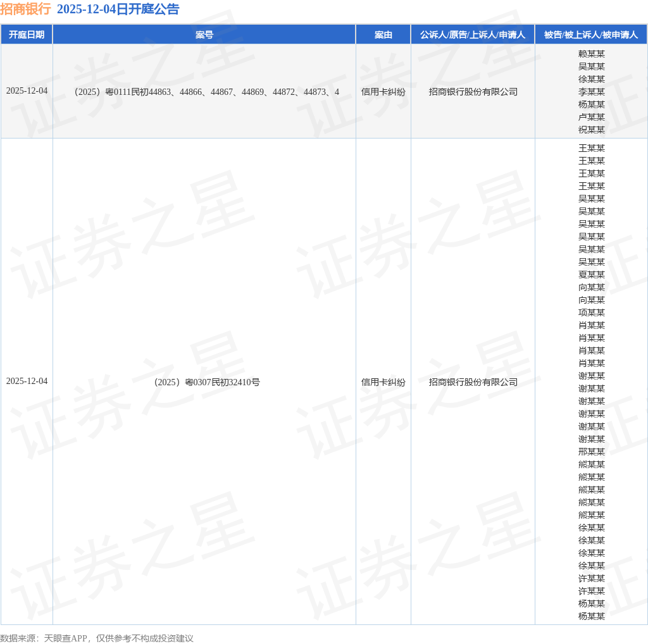Select 信用卡纠纷 in the 粤0307 case row
Viewport: 648px width, 644px height.
[383, 382]
